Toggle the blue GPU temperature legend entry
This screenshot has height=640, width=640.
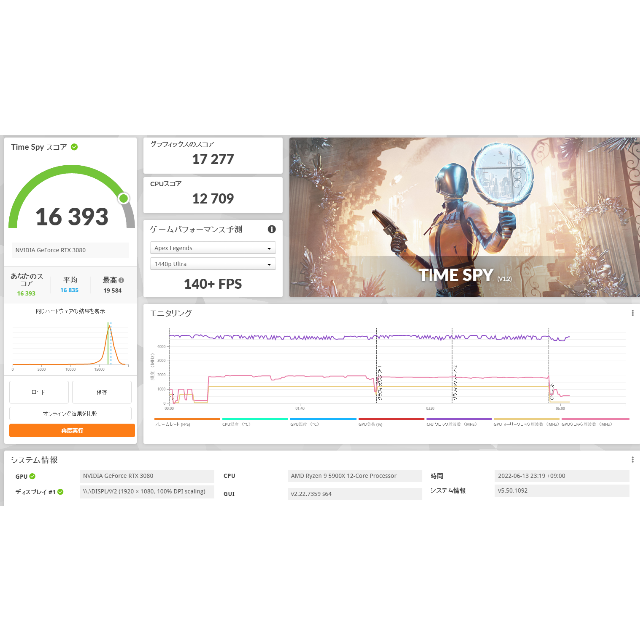tap(323, 422)
